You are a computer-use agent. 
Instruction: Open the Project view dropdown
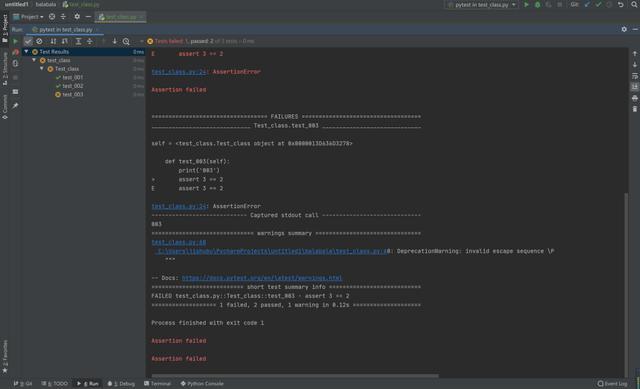tap(28, 17)
